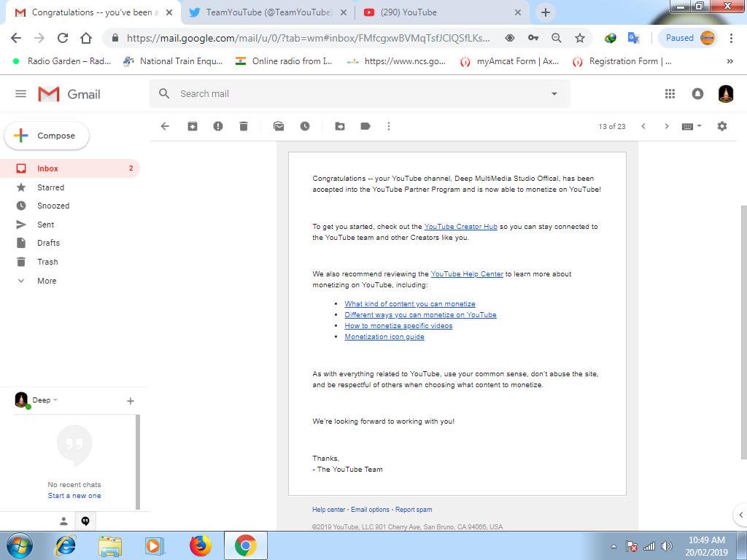Viewport: 747px width, 560px height.
Task: Go to the browser home page
Action: click(x=86, y=38)
